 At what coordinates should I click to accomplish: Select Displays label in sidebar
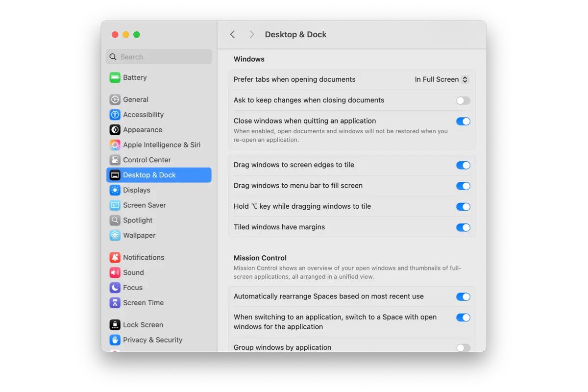pyautogui.click(x=137, y=190)
